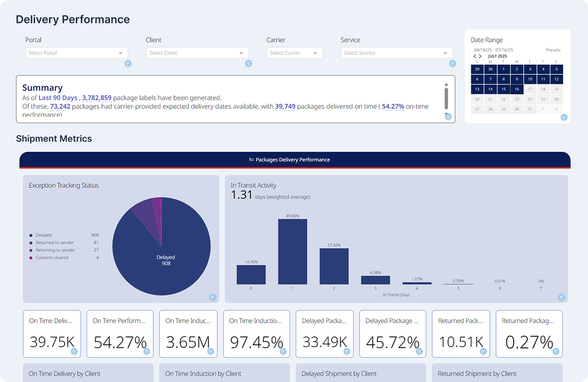Click the filter icon on the 97.45% card
The image size is (588, 382).
(283, 351)
